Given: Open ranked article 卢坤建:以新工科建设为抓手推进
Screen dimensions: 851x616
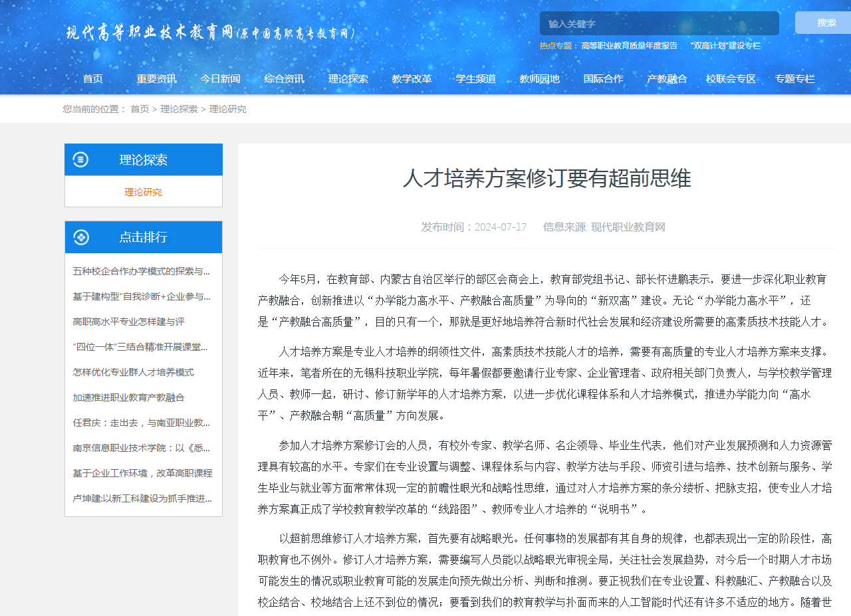Looking at the screenshot, I should [x=142, y=498].
